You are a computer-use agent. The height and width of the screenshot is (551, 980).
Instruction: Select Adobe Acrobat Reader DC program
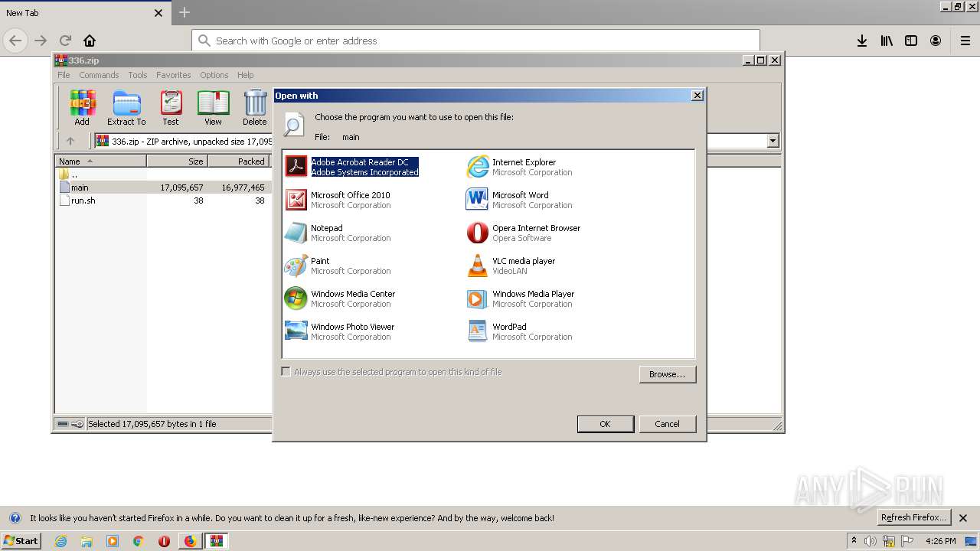point(352,167)
